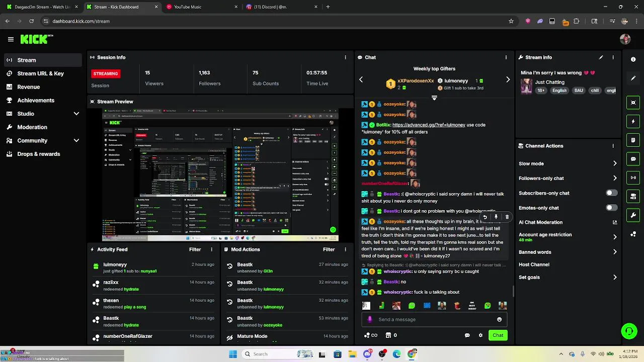Open the hamburger menu beside Kick logo
This screenshot has height=362, width=644.
pos(11,39)
